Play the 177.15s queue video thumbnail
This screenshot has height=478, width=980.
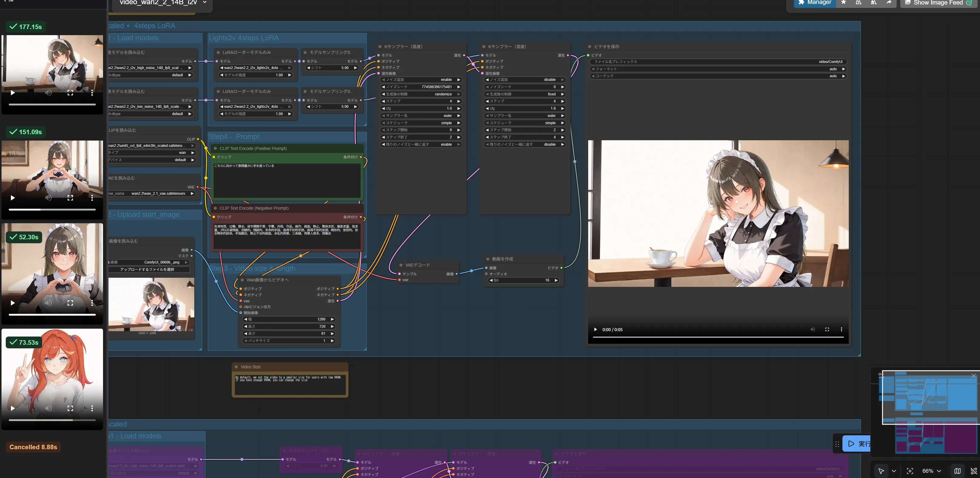pyautogui.click(x=12, y=93)
